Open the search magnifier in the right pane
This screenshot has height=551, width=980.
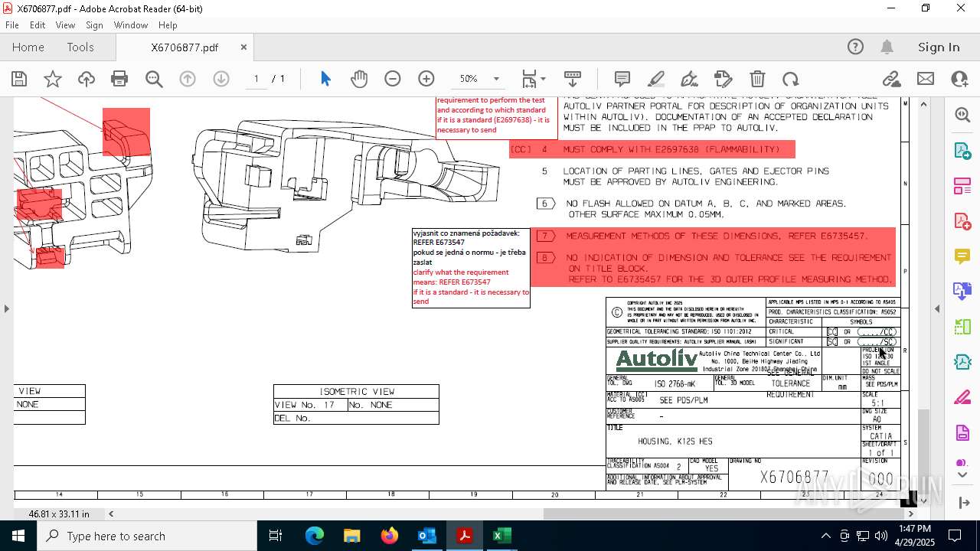[962, 115]
